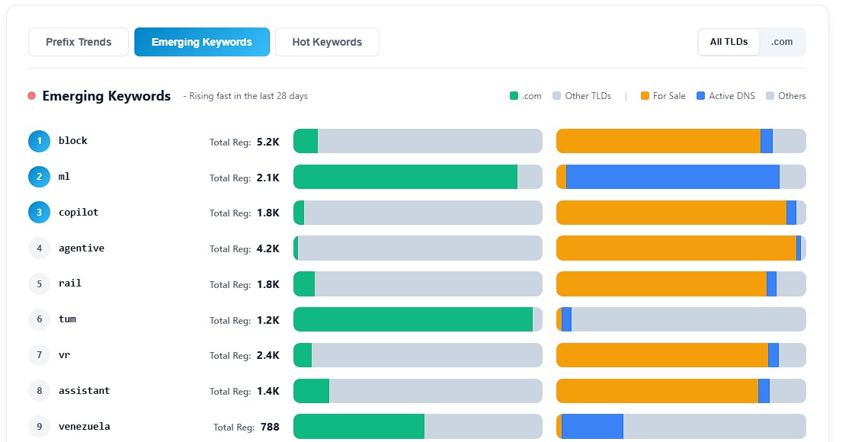The height and width of the screenshot is (442, 868).
Task: Click the 2.1K total registrations value
Action: (268, 178)
